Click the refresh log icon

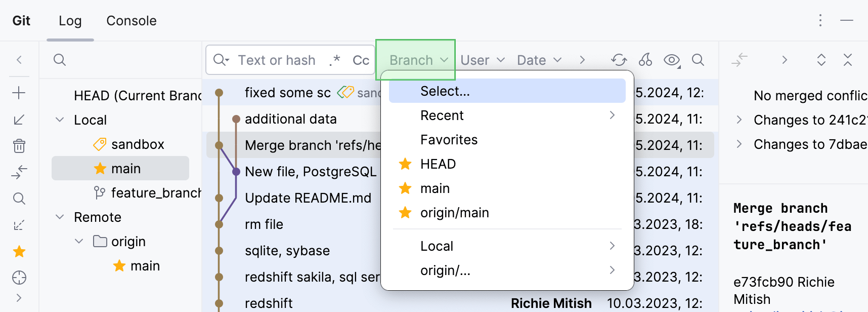(x=619, y=60)
